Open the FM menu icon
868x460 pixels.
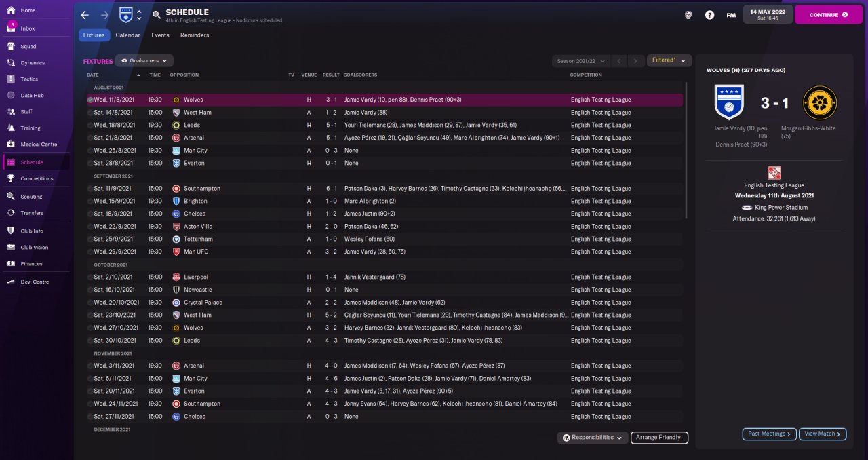point(731,15)
